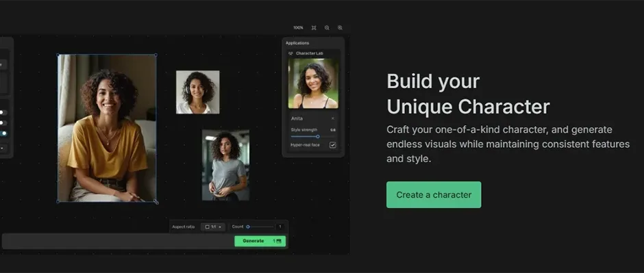Click the Applications panel title
644x273 pixels.
297,43
